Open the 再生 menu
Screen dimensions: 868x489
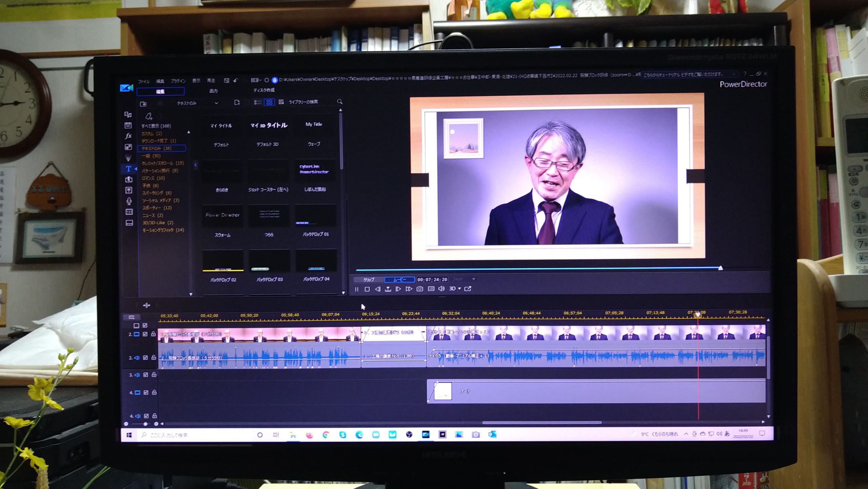coord(211,81)
